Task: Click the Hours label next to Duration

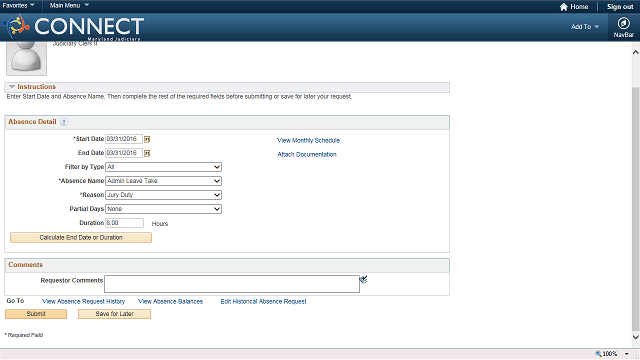Action: tap(160, 224)
